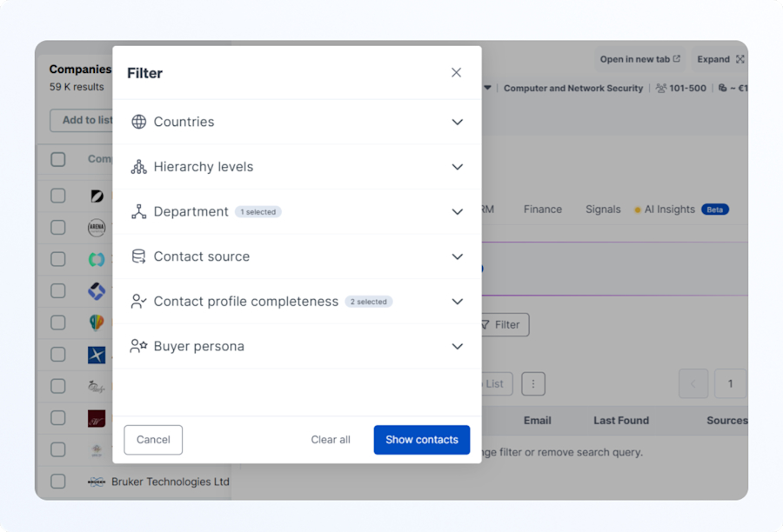Switch to the Signals tab
The width and height of the screenshot is (783, 532).
[603, 209]
